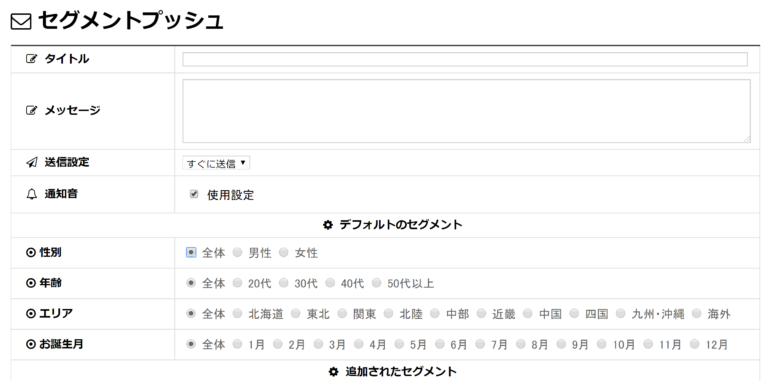The image size is (768, 381).
Task: Select the 3月 birthday month radio
Action: [318, 344]
